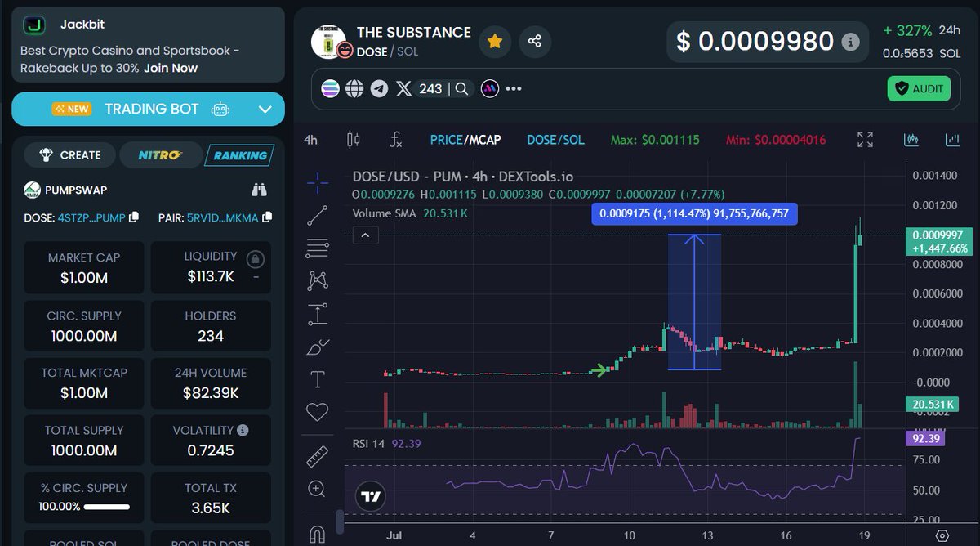Open the RANKING tab
This screenshot has width=980, height=546.
point(239,154)
